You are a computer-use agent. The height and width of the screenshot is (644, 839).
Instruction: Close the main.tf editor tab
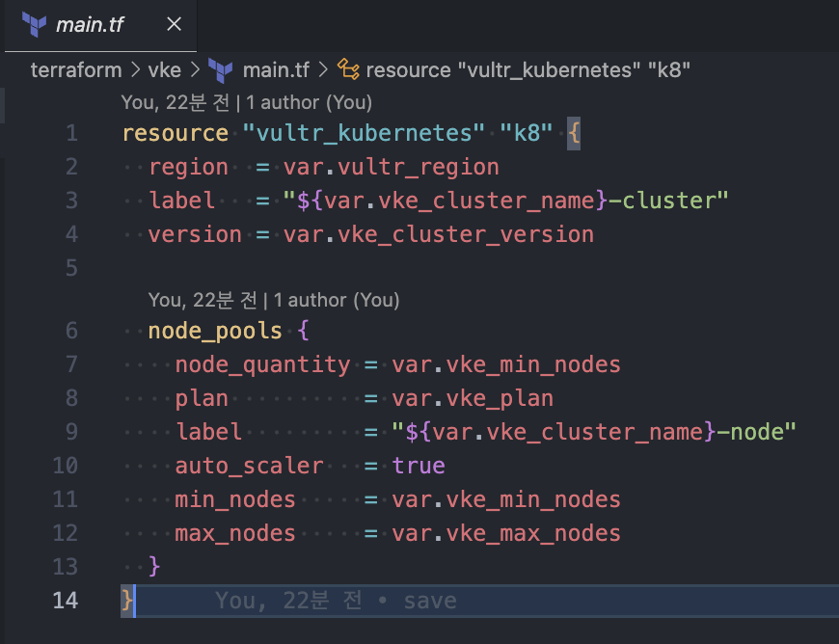click(x=174, y=24)
